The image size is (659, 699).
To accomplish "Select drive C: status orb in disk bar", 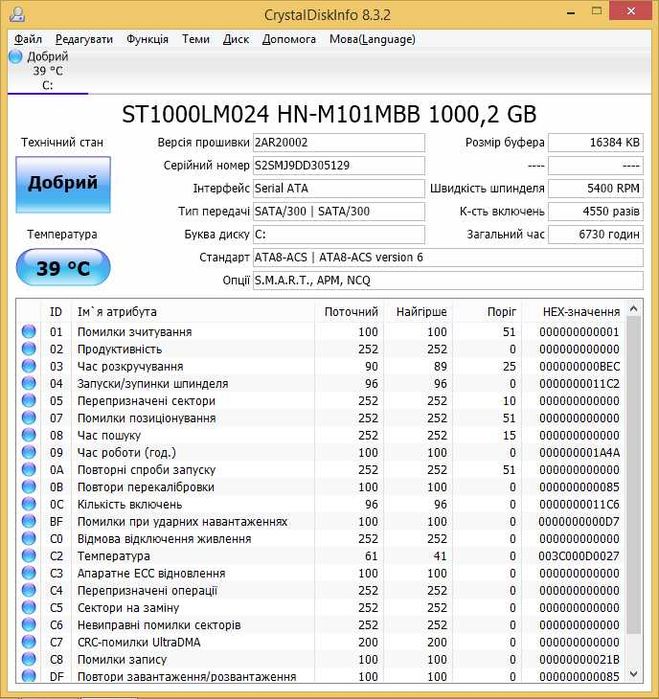I will [16, 57].
